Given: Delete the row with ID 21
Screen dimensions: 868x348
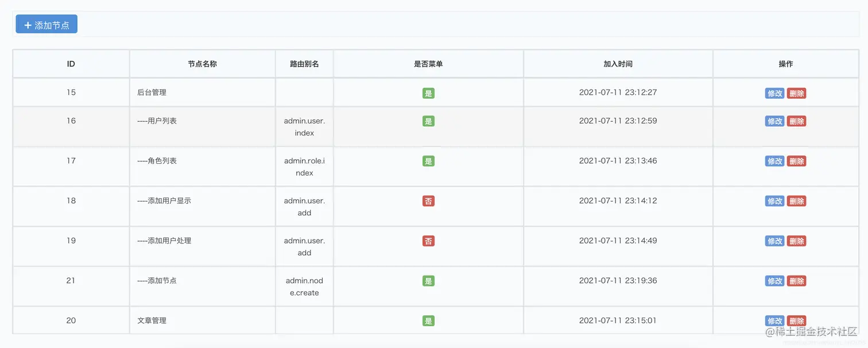Looking at the screenshot, I should pyautogui.click(x=796, y=281).
